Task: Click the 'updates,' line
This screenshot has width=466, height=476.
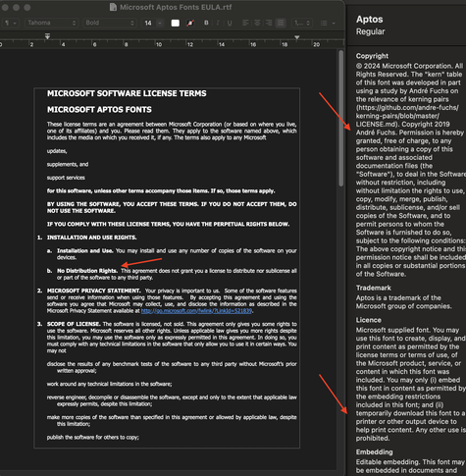Action: tap(57, 151)
